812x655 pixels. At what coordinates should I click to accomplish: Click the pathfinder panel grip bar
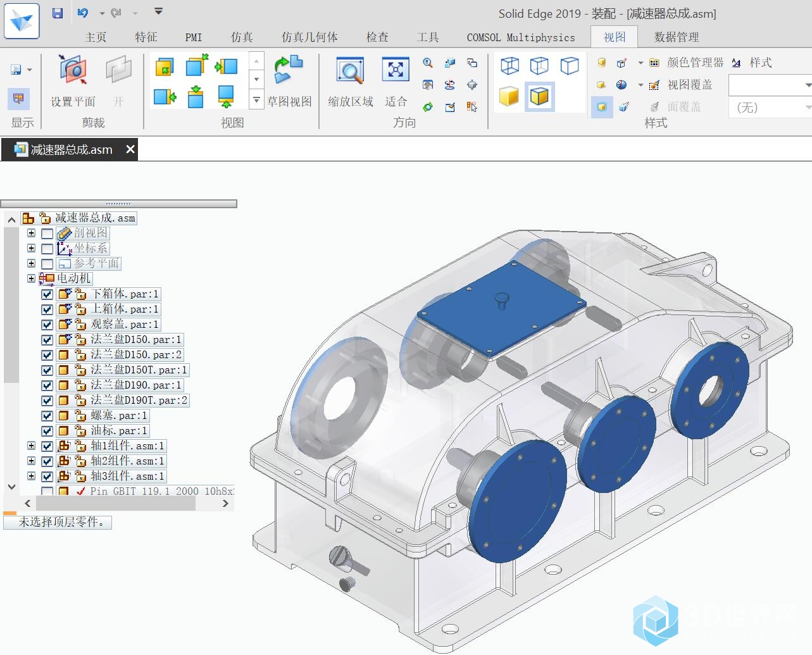pos(119,204)
